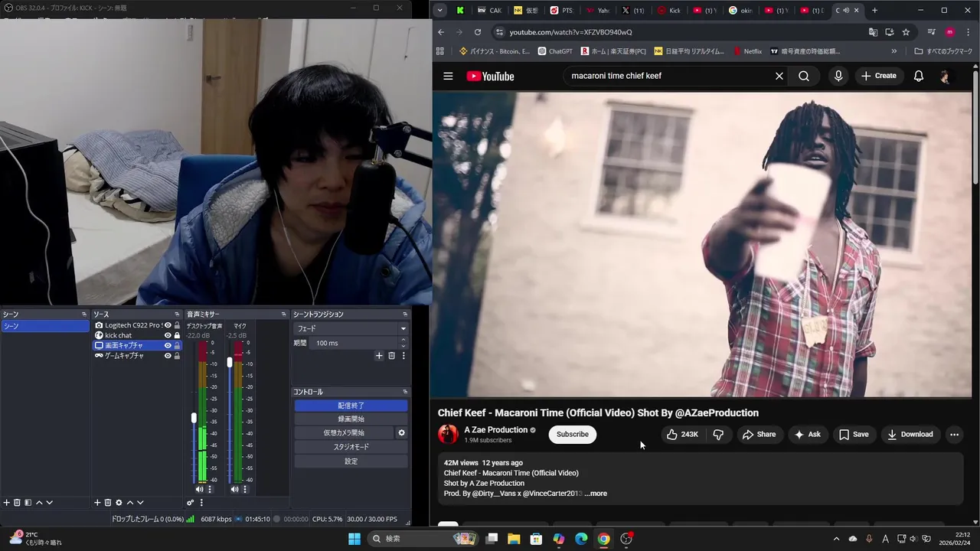The width and height of the screenshot is (980, 551).
Task: Toggle visibility of Logitech C922 Pro source
Action: 168,325
